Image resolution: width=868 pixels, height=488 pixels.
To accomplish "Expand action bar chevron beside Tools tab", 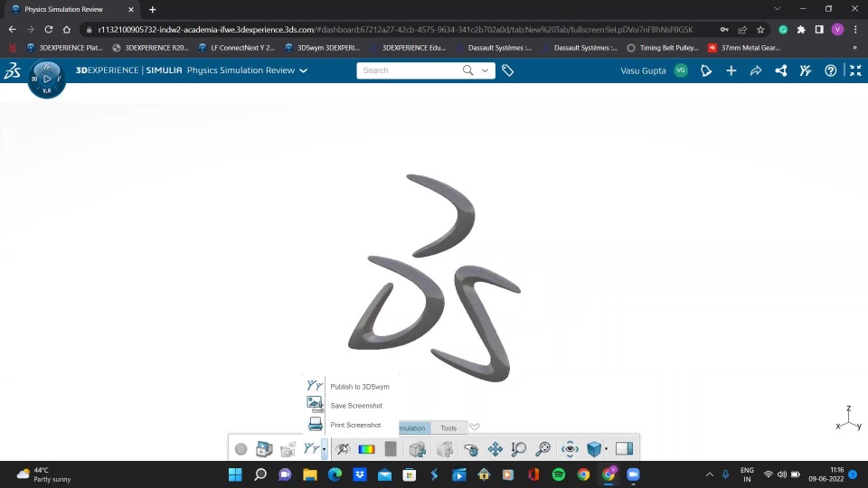I will [475, 427].
